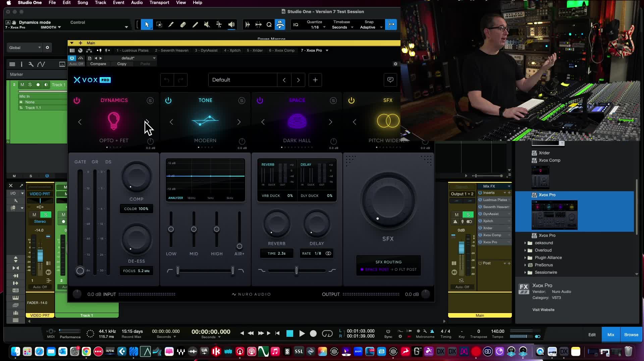Click the Global settings gear icon

(x=47, y=48)
